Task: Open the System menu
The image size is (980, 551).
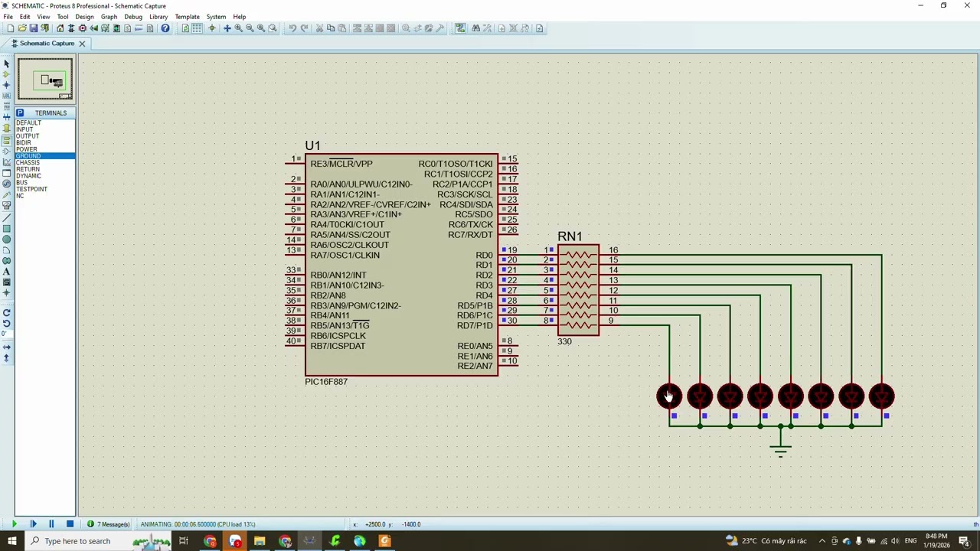Action: click(216, 17)
